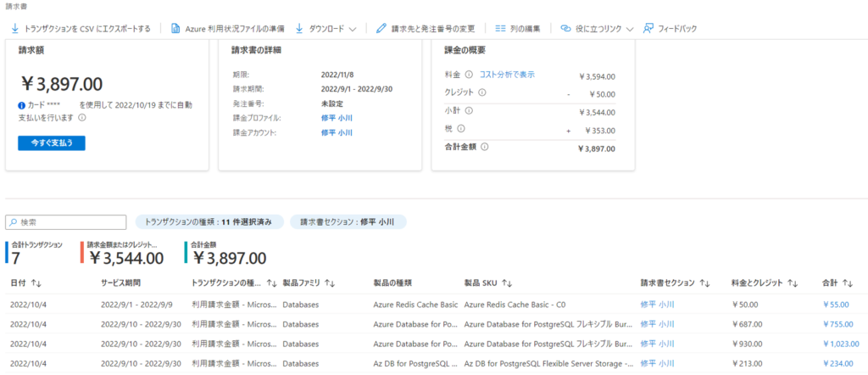Click the helpful links chain icon

(565, 28)
